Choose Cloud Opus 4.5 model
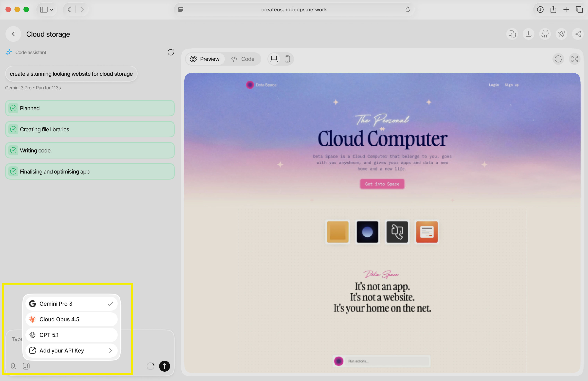The width and height of the screenshot is (588, 381). point(71,319)
